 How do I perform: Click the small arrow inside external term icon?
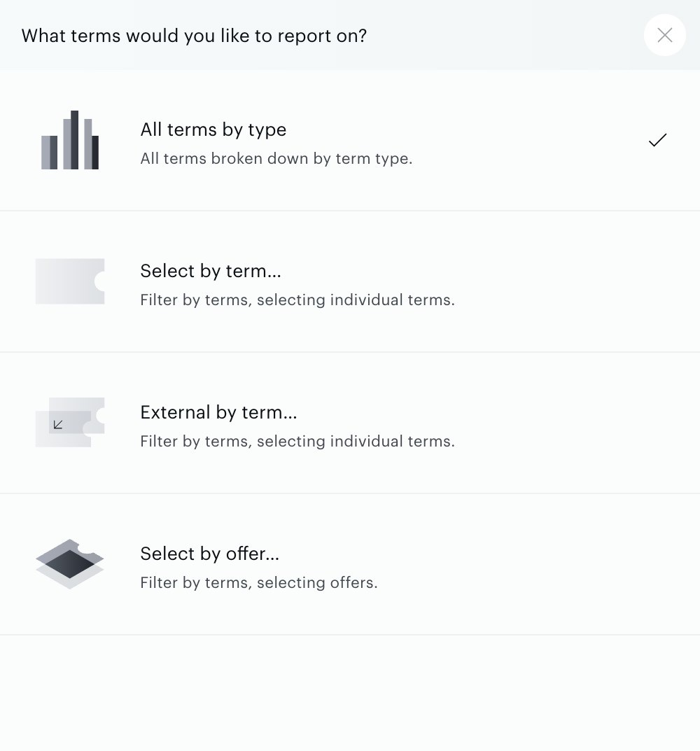point(58,424)
